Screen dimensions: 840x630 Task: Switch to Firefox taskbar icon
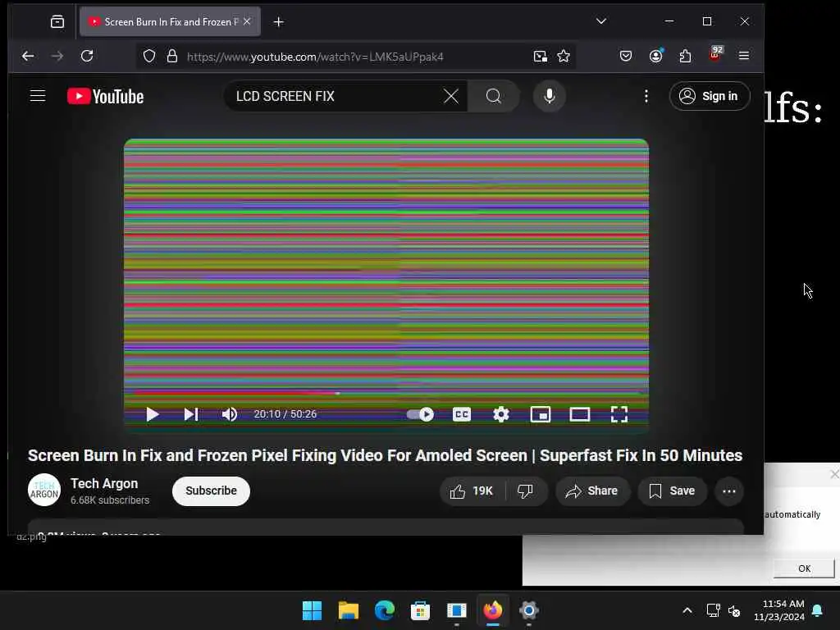[493, 610]
